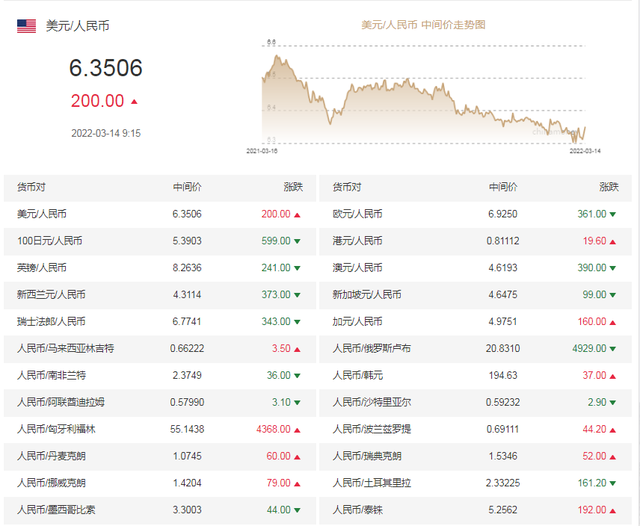
Task: Click the 2022-03-14 end date on chart
Action: 585,151
